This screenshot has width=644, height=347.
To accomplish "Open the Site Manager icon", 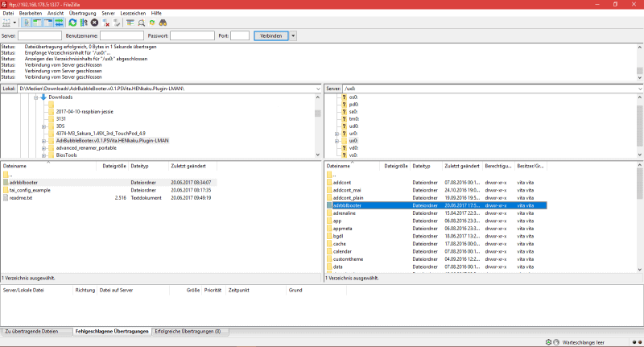I will pos(6,23).
